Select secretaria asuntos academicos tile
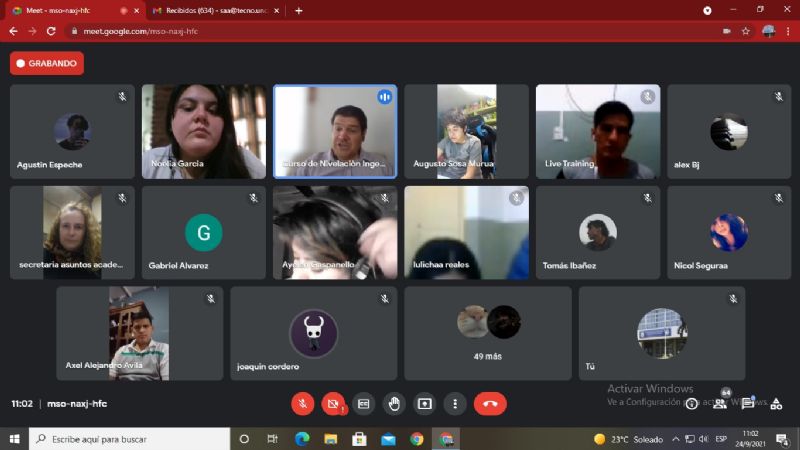This screenshot has height=450, width=800. [72, 233]
